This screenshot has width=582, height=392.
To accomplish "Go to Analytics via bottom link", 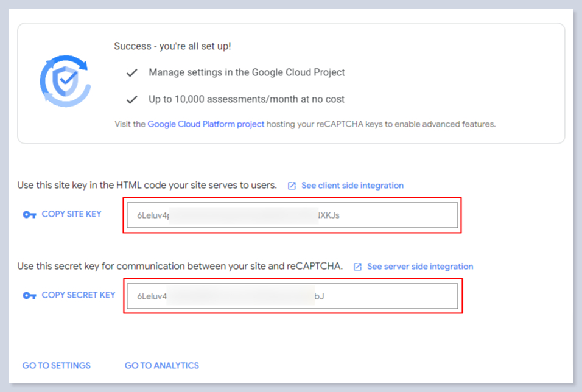I will point(162,366).
